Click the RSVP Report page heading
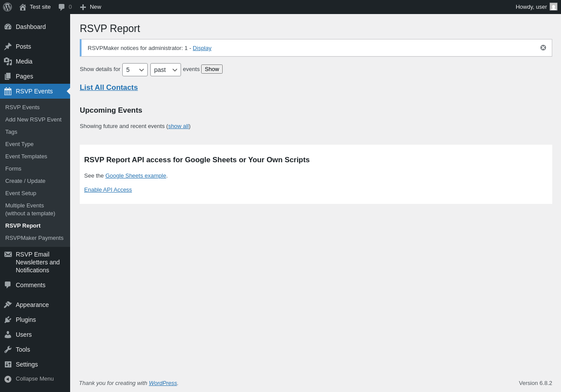Image resolution: width=561 pixels, height=392 pixels. (110, 29)
